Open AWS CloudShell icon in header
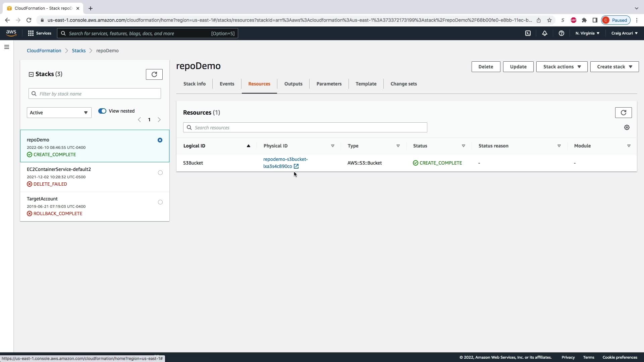The width and height of the screenshot is (644, 362). (528, 33)
